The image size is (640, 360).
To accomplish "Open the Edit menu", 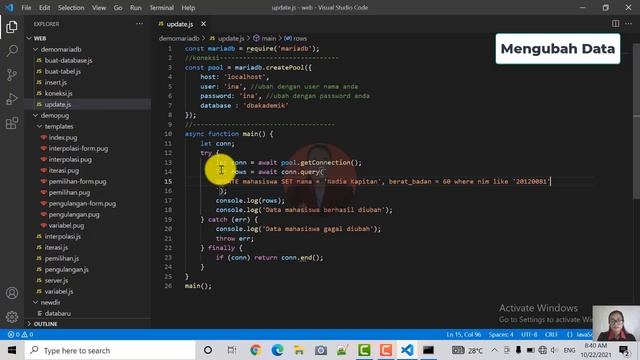I will click(x=44, y=8).
